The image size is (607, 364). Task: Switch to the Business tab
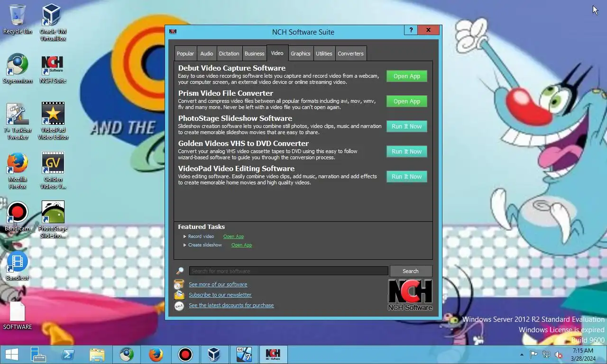tap(255, 54)
